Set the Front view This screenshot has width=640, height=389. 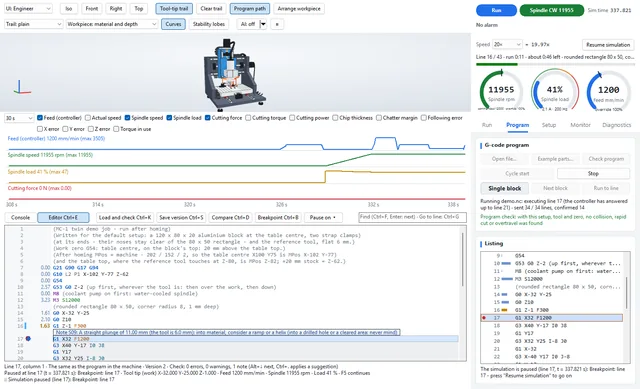coord(91,9)
